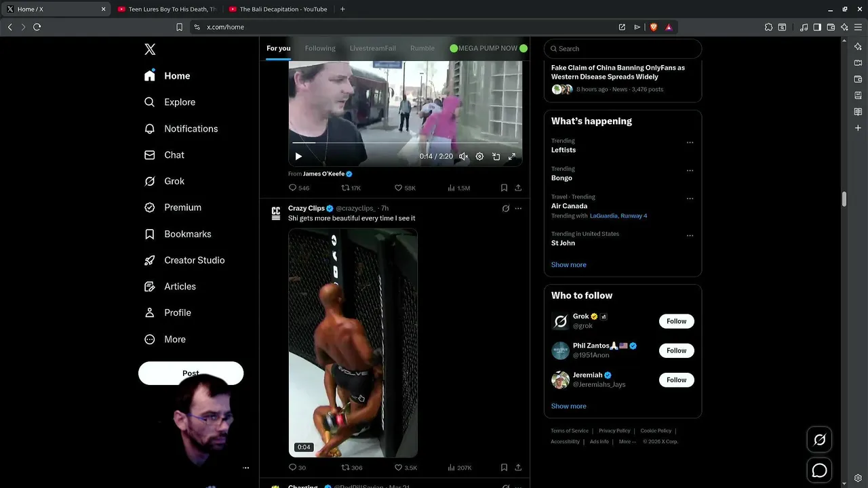Switch to the Following tab

(320, 48)
